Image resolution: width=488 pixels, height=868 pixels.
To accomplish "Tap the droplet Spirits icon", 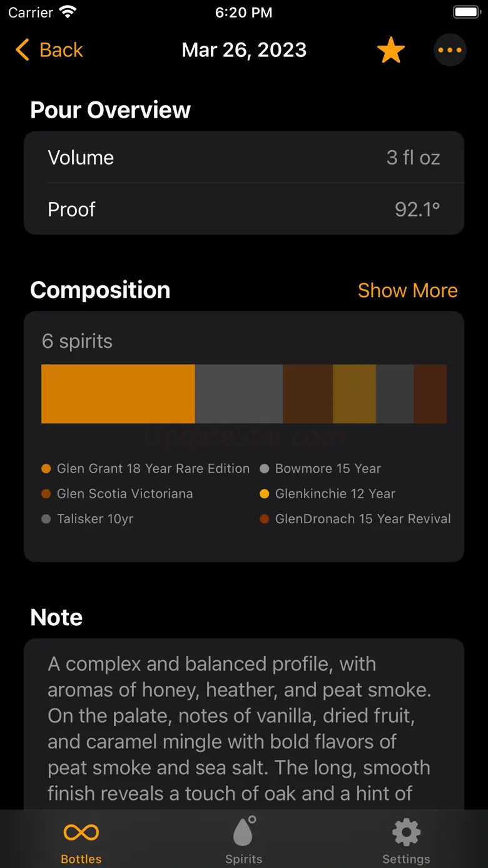I will tap(243, 832).
